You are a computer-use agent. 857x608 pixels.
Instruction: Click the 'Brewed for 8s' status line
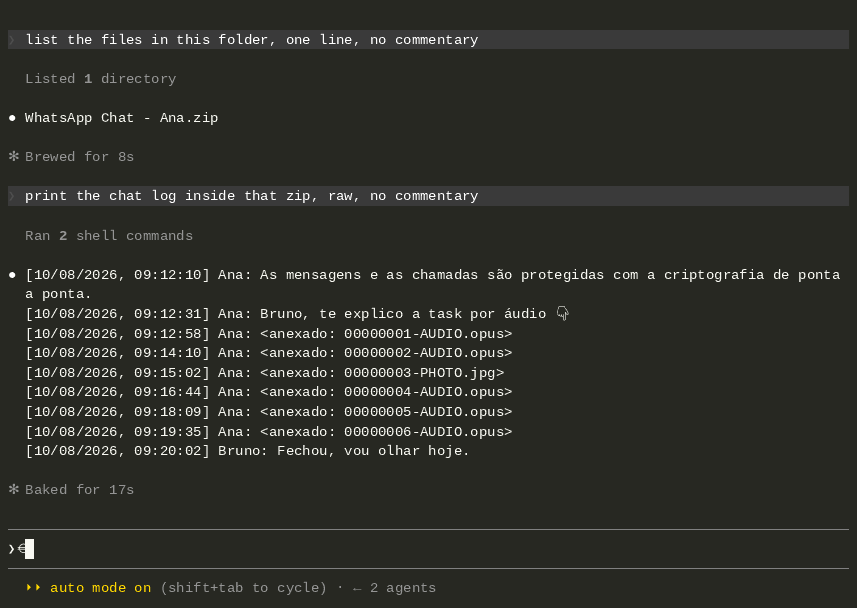[79, 157]
